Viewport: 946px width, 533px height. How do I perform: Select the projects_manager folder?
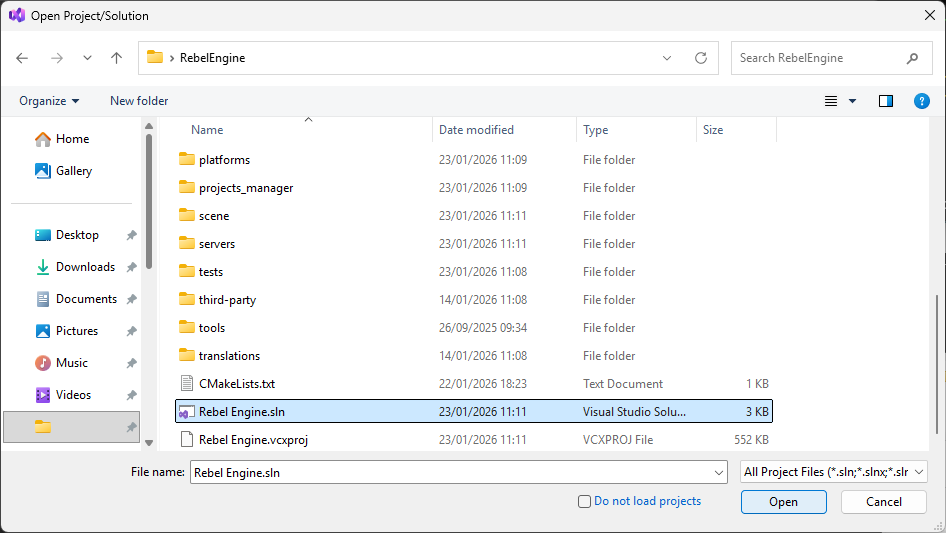(x=474, y=188)
